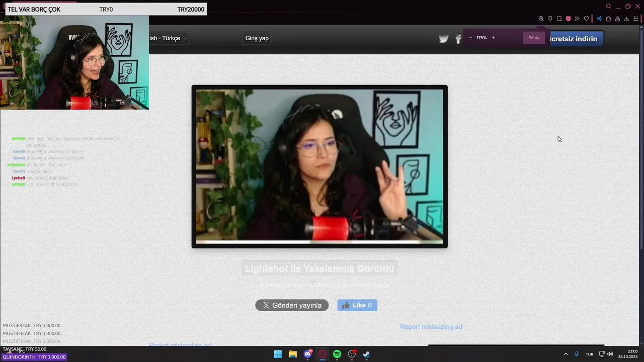Click the heart bookmark icon

pyautogui.click(x=586, y=19)
